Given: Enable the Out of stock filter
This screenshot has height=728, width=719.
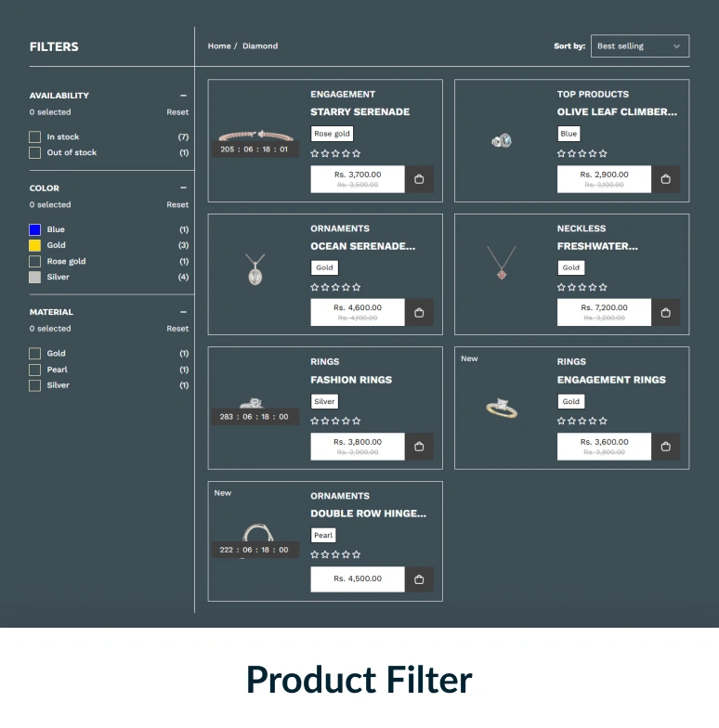Looking at the screenshot, I should pyautogui.click(x=35, y=153).
